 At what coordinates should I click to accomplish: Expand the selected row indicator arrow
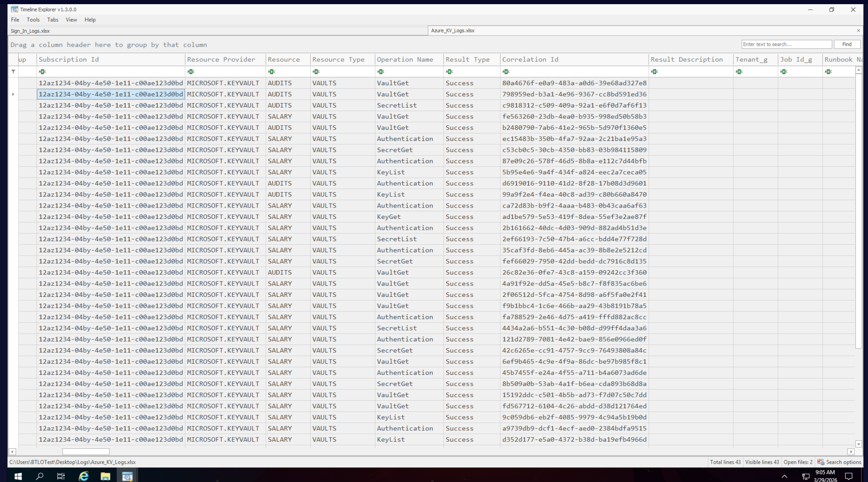point(13,94)
